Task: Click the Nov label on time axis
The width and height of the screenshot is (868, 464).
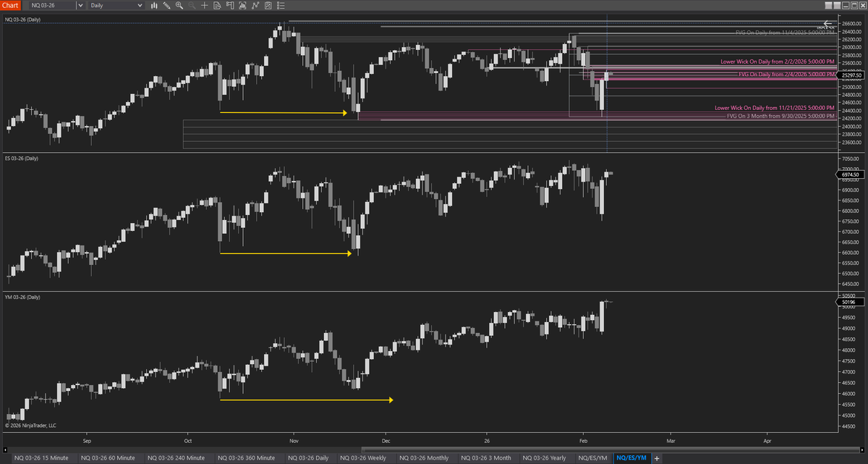Action: coord(294,440)
